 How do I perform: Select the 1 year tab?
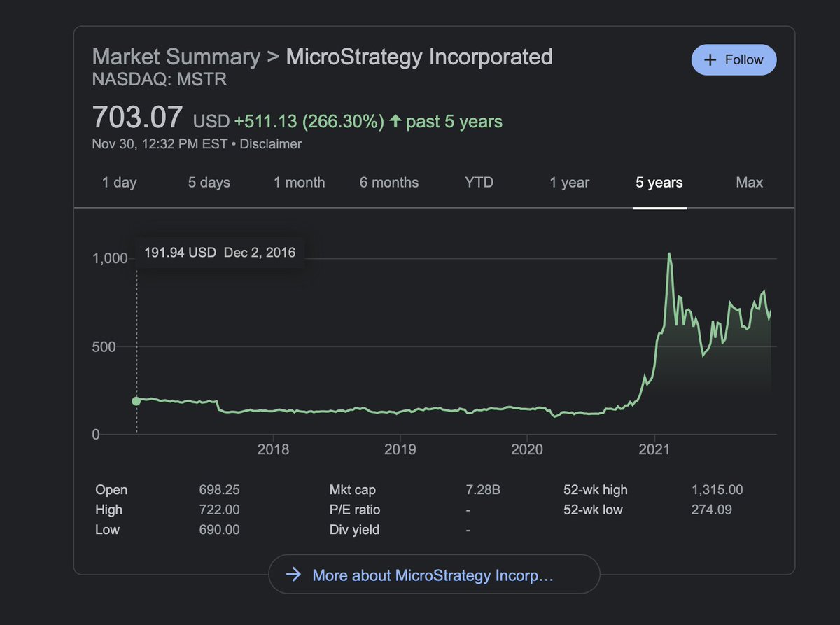tap(569, 183)
